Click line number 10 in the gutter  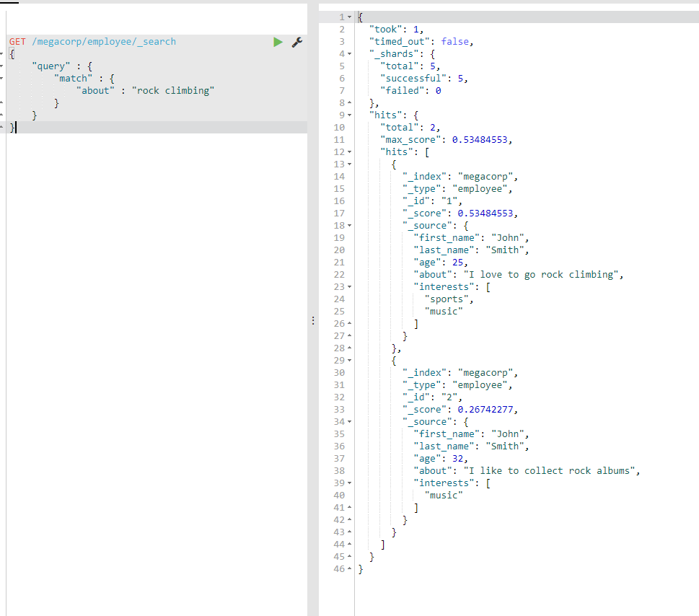click(x=339, y=128)
